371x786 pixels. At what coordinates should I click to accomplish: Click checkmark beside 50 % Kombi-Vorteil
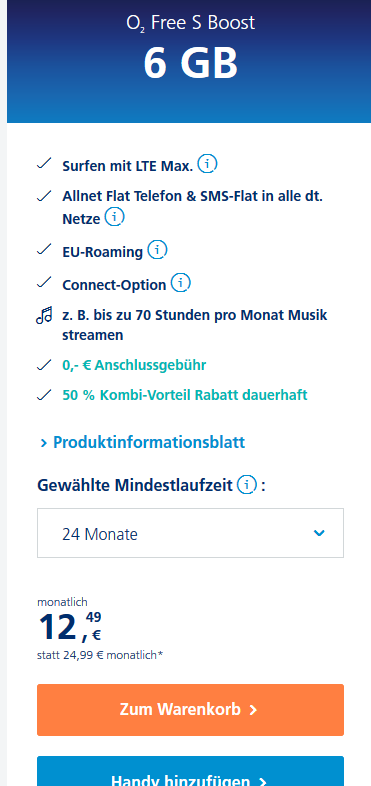pos(44,395)
